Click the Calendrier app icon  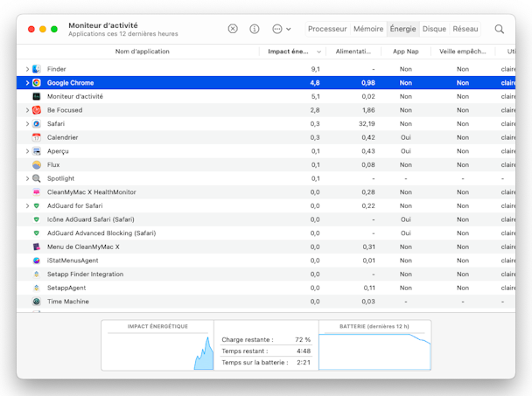(37, 137)
